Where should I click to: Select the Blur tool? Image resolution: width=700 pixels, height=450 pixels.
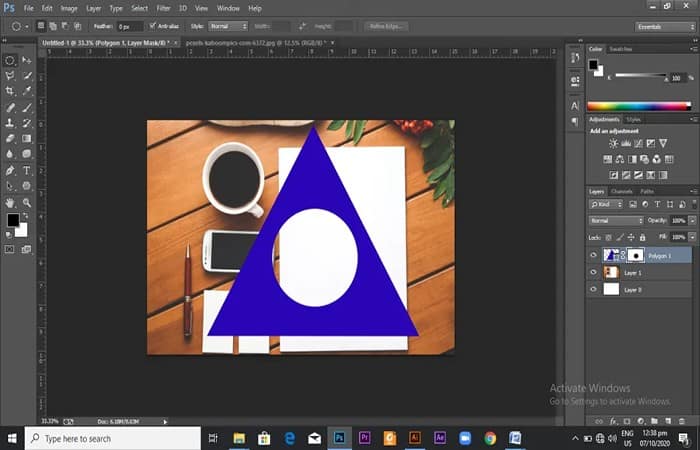coord(10,154)
